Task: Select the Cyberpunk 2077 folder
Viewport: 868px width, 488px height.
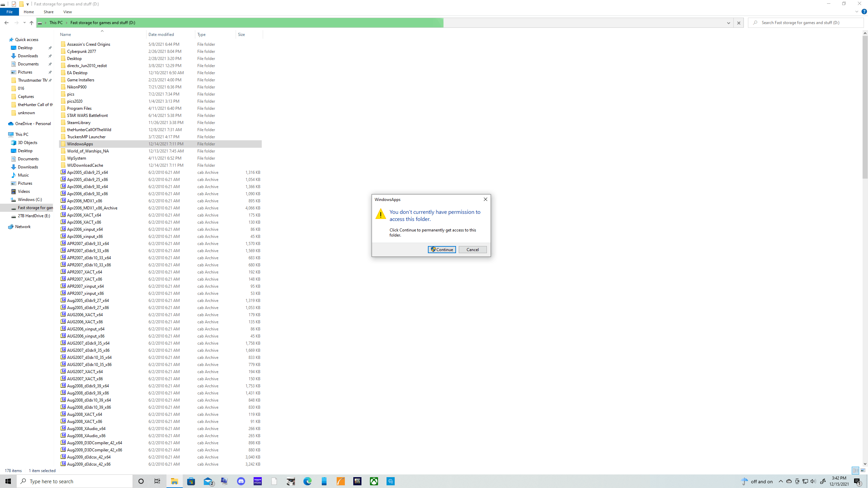Action: coord(81,52)
